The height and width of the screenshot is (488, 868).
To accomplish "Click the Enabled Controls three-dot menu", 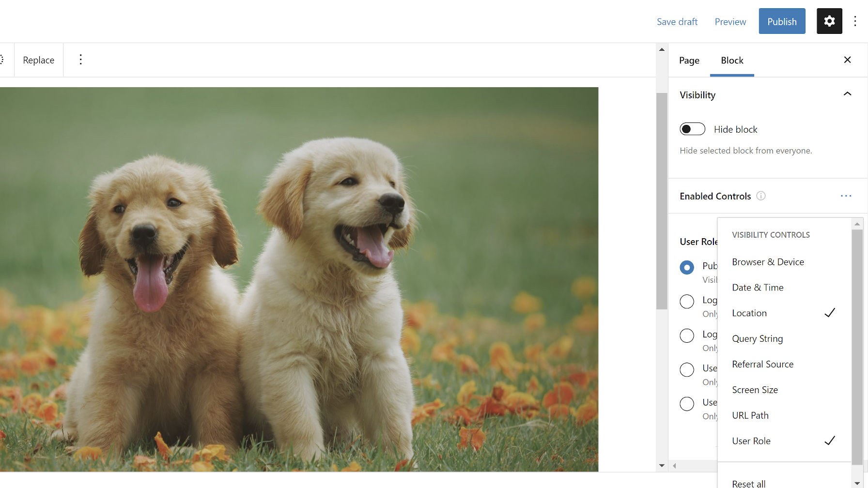I will click(846, 196).
